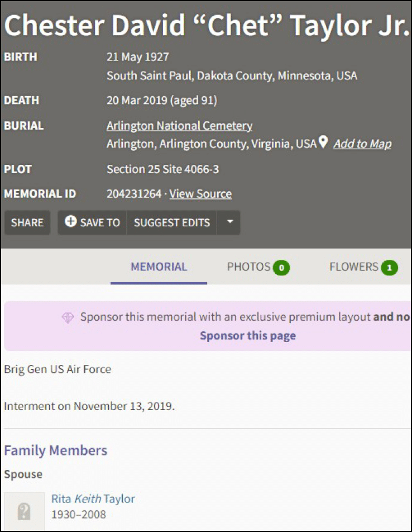The height and width of the screenshot is (532, 412).
Task: Open the View Source link
Action: pyautogui.click(x=200, y=194)
